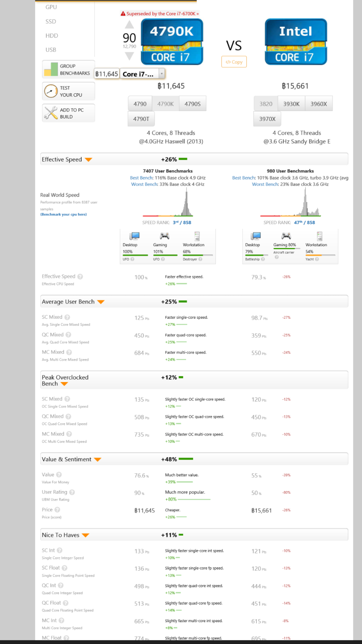
Task: Click help icon next to Battleship label
Action: coord(263,259)
